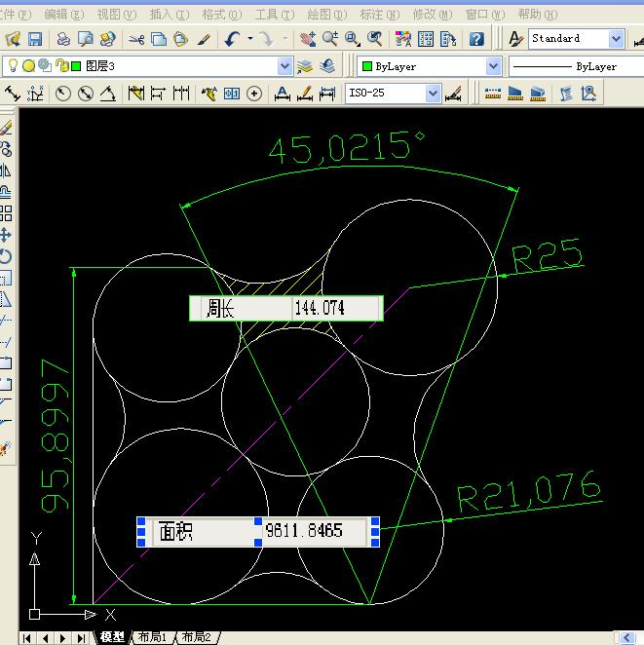Expand the 图层3 layer dropdown
644x645 pixels.
tap(284, 66)
